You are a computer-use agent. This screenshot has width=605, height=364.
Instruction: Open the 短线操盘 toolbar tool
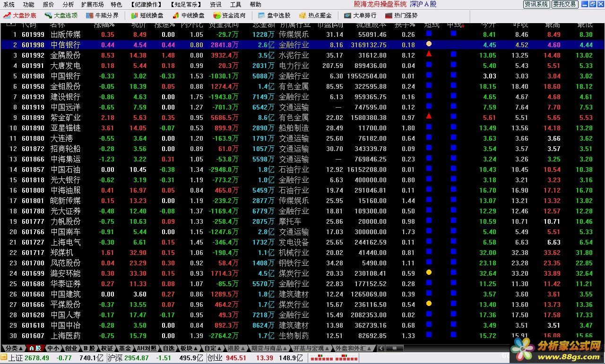[147, 15]
